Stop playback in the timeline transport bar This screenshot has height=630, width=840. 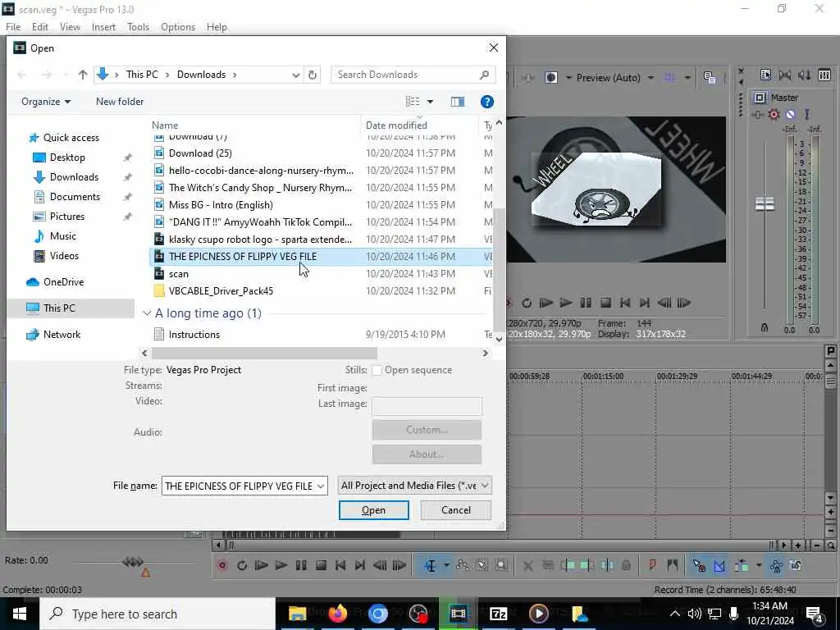(321, 565)
